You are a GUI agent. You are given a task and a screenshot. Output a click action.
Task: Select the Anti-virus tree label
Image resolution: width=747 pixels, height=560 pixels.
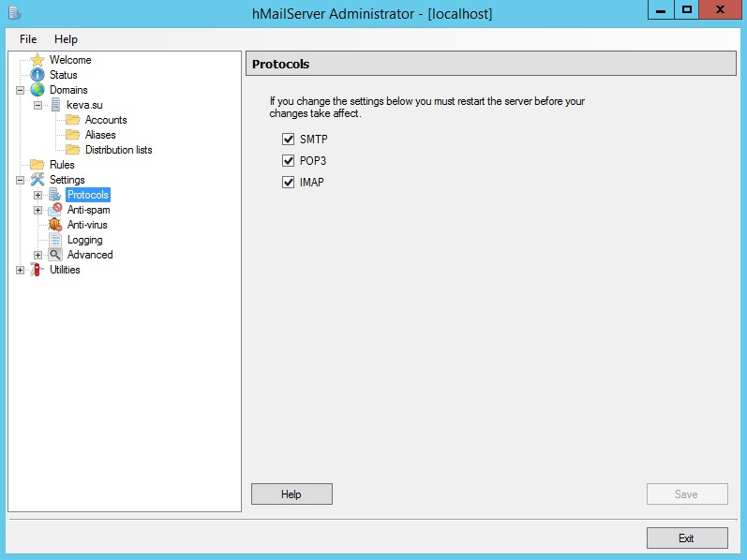tap(87, 225)
